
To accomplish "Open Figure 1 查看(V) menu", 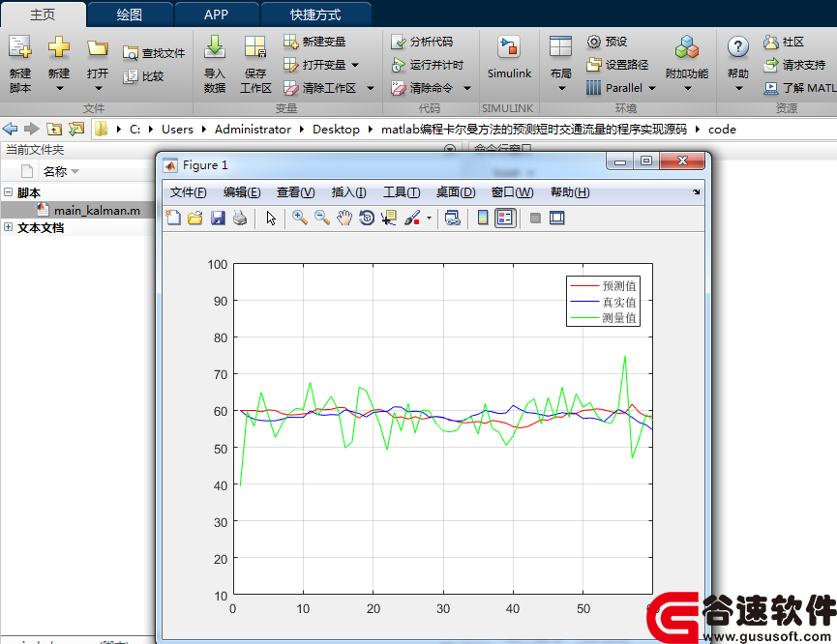I will [296, 192].
